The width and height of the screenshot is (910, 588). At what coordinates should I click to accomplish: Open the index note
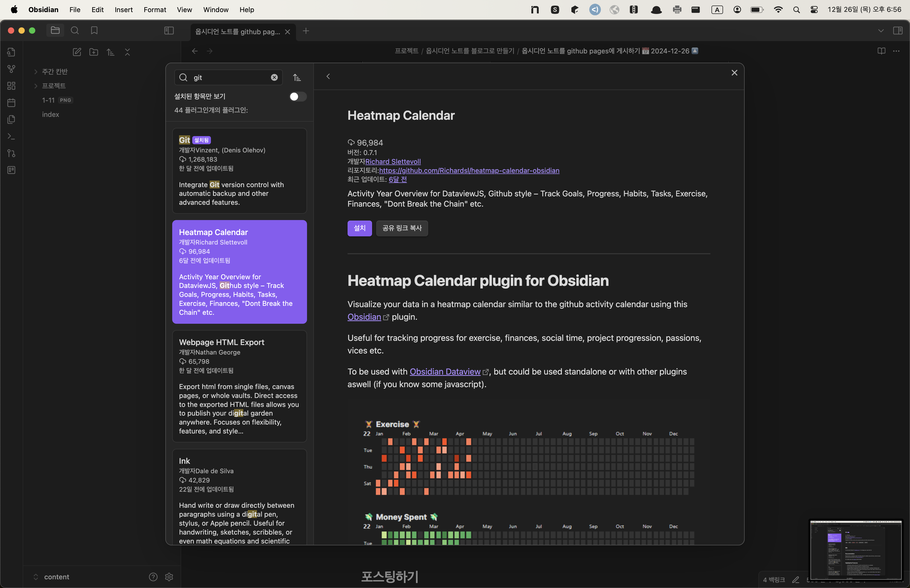coord(50,114)
